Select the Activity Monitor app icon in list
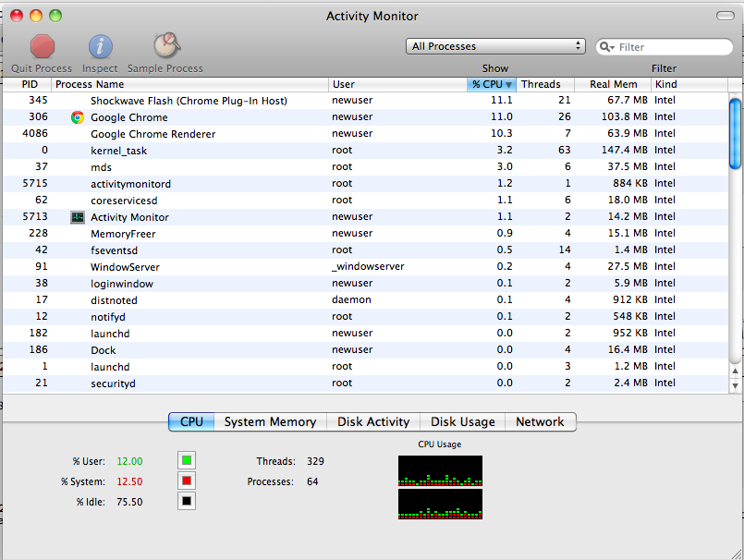The image size is (744, 560). pos(78,217)
